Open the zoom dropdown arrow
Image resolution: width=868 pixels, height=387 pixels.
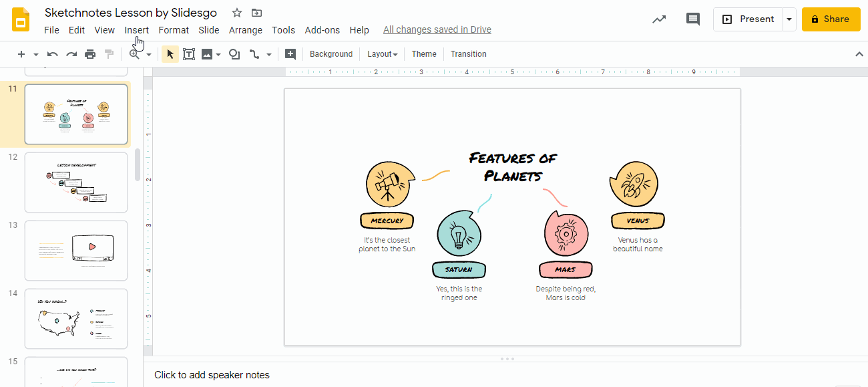149,54
